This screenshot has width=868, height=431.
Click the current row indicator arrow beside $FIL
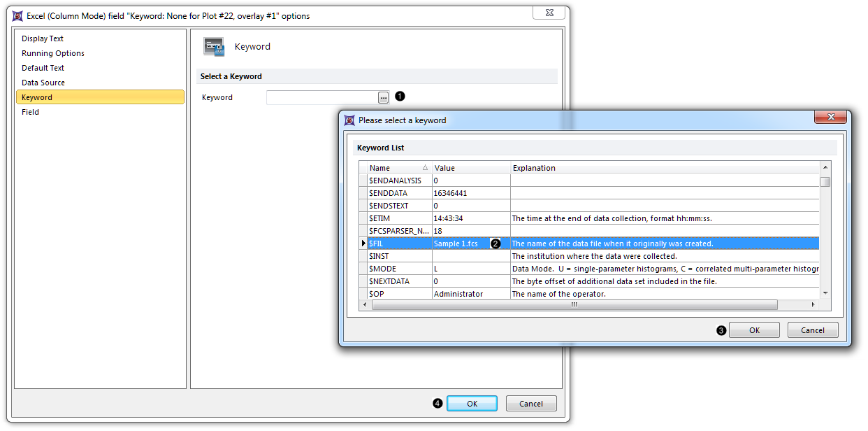tap(363, 243)
